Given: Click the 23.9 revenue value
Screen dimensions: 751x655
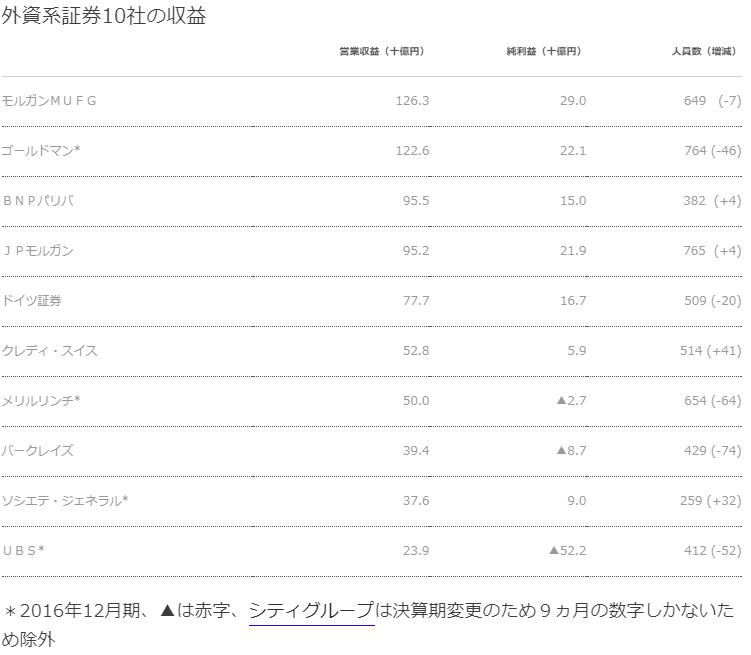Looking at the screenshot, I should (x=416, y=551).
